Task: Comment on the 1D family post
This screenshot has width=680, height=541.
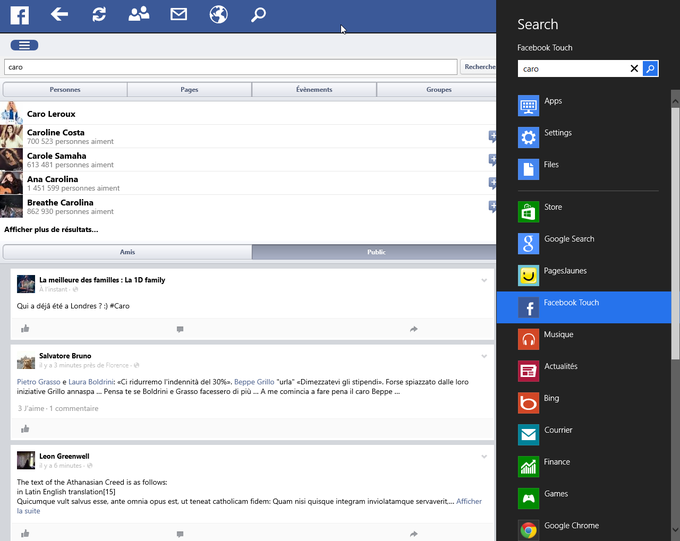Action: (x=180, y=329)
